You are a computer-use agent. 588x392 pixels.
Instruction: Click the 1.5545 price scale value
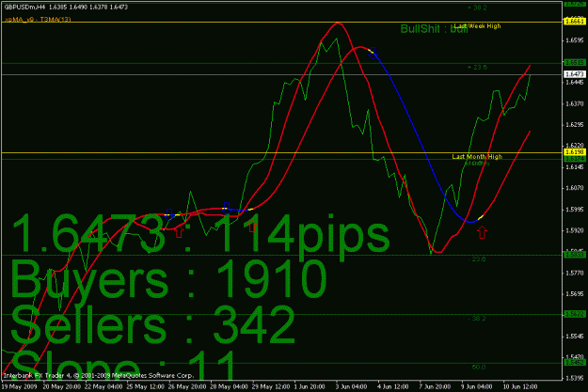[x=575, y=337]
